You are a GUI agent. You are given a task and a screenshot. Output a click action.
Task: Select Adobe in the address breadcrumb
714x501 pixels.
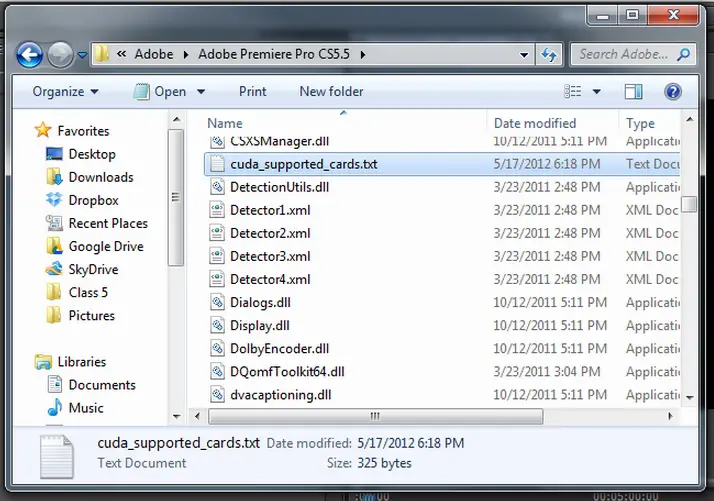pyautogui.click(x=153, y=54)
